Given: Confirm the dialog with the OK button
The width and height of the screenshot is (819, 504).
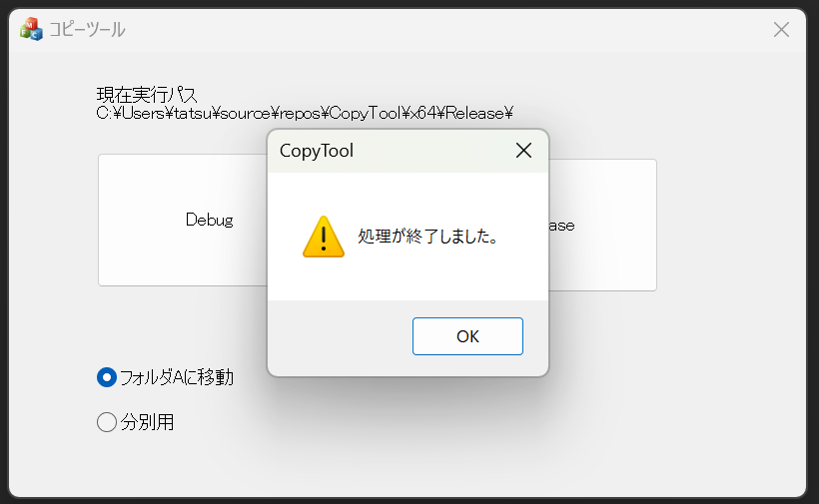Looking at the screenshot, I should tap(467, 336).
